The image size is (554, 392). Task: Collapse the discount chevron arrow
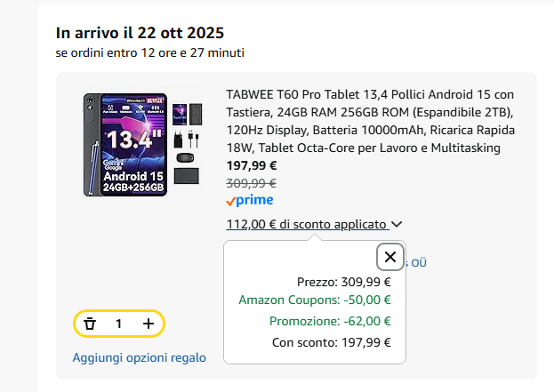click(397, 226)
